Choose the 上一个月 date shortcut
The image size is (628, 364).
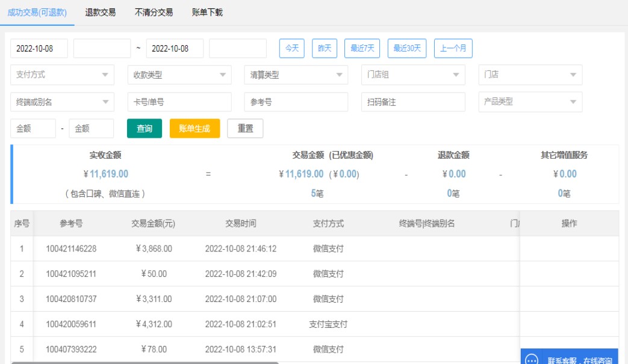pyautogui.click(x=453, y=48)
